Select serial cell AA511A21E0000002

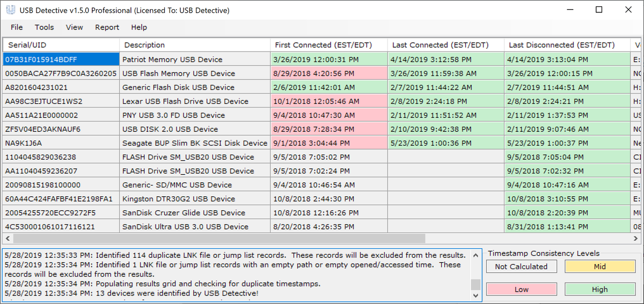(61, 115)
